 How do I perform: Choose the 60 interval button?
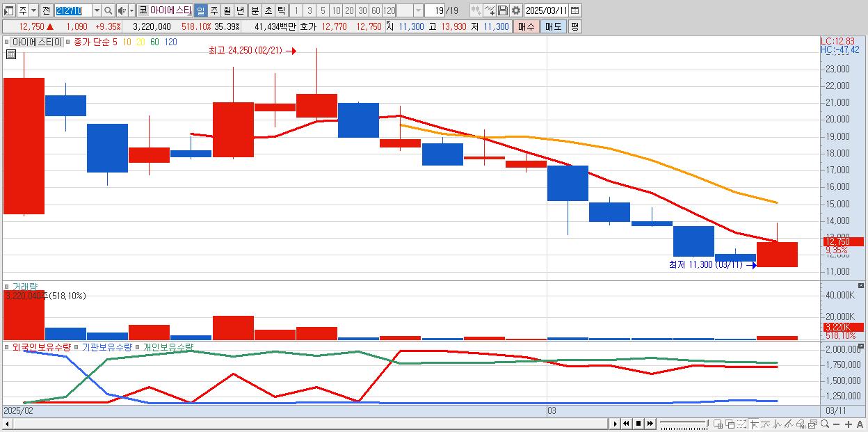coord(376,10)
